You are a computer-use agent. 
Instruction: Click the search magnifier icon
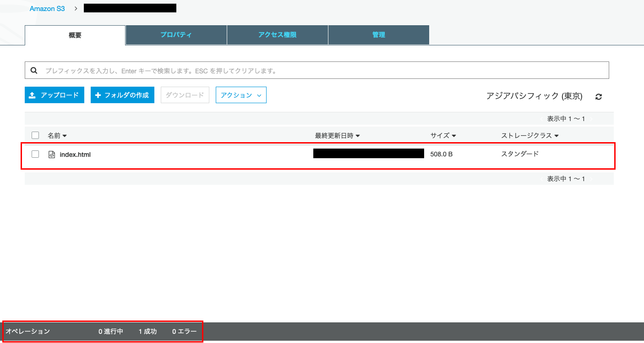pyautogui.click(x=34, y=70)
